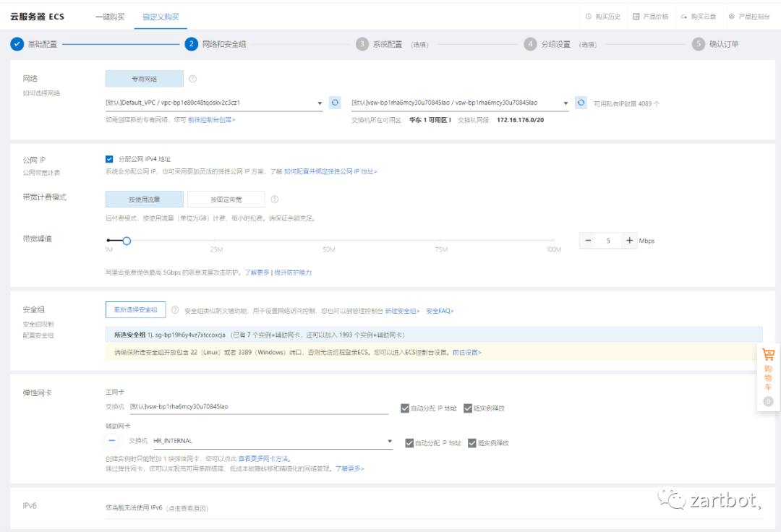Toggle primary NIC 自动分配 IP 地址 checkbox

point(405,408)
